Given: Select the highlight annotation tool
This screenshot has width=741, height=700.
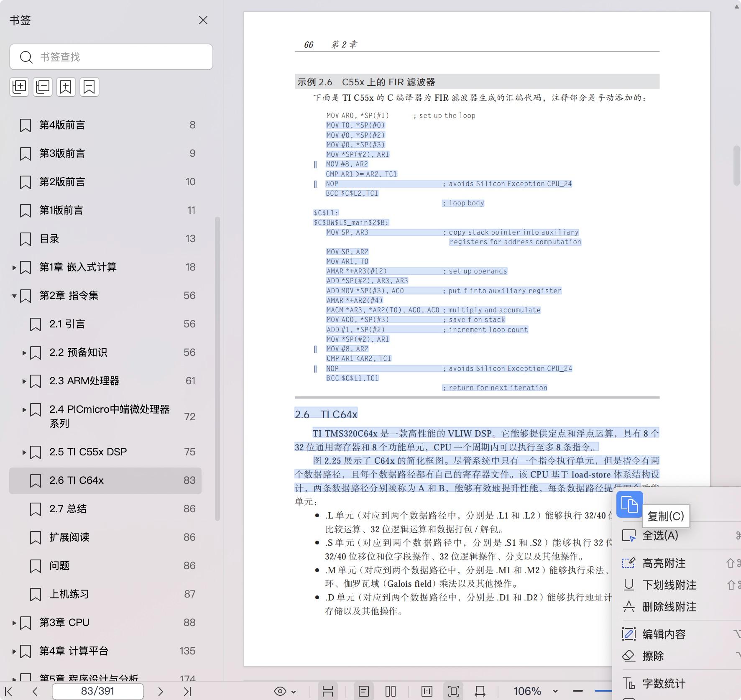Looking at the screenshot, I should pos(664,563).
